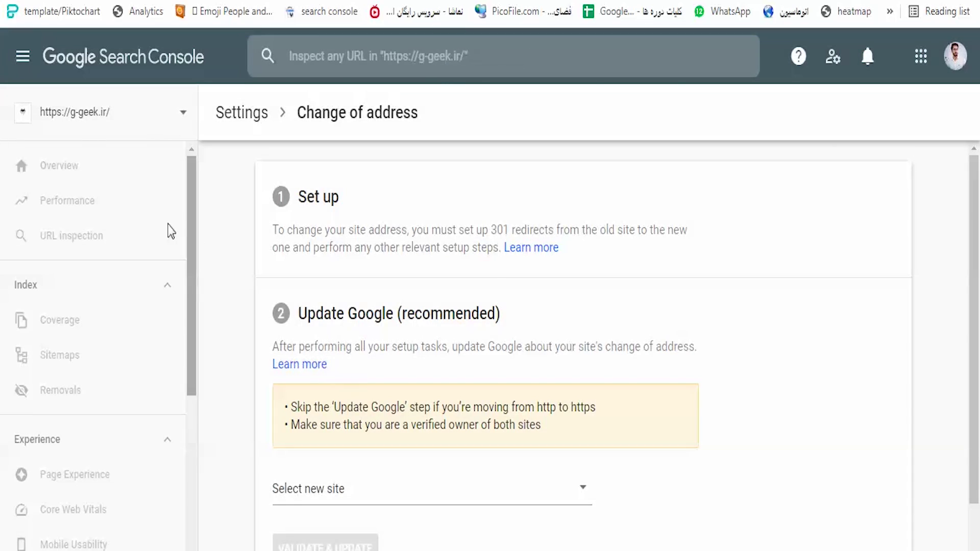Go to the Removals report
Viewport: 980px width, 551px height.
click(x=60, y=390)
